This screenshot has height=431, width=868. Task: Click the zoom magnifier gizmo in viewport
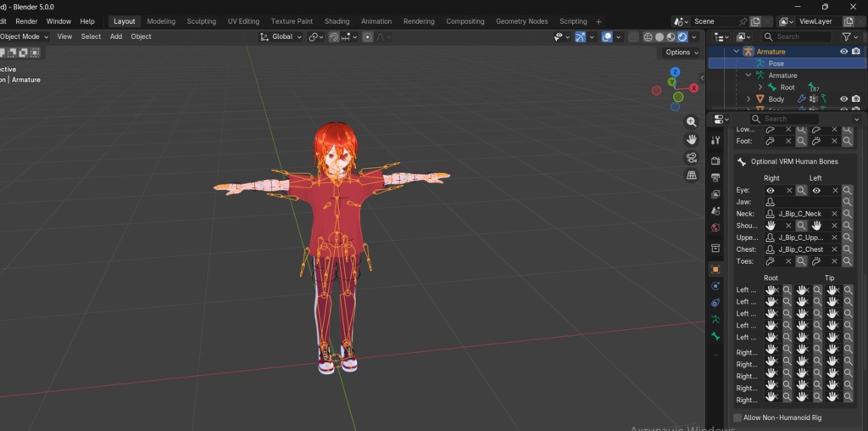(692, 122)
